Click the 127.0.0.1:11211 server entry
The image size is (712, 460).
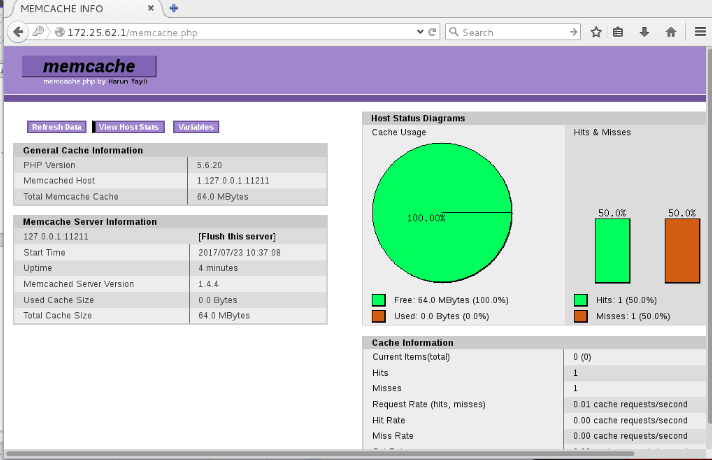pos(56,237)
